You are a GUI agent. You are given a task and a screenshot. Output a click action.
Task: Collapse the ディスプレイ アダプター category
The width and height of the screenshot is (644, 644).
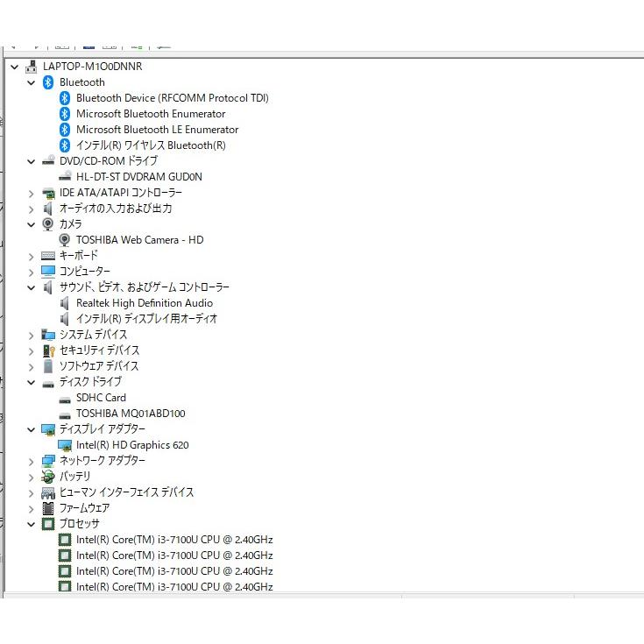tap(32, 430)
